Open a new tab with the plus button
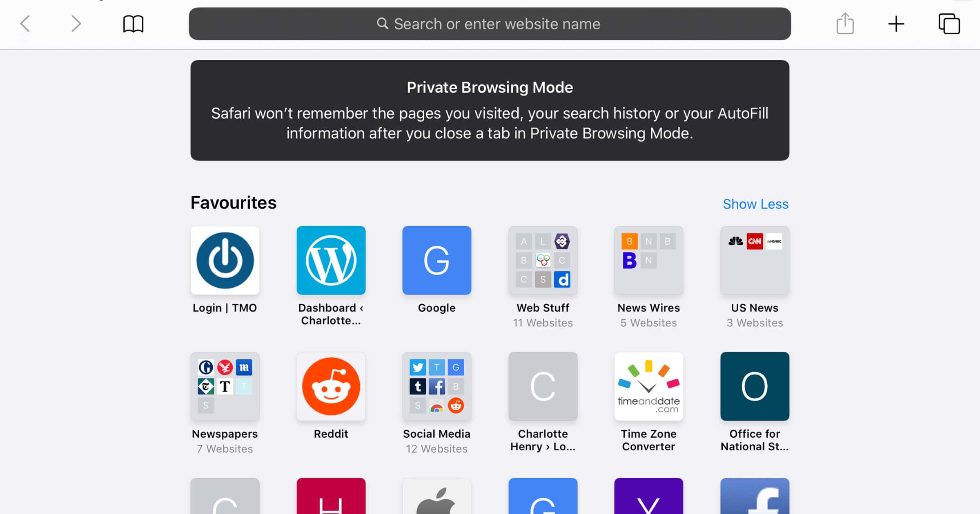 pyautogui.click(x=896, y=24)
